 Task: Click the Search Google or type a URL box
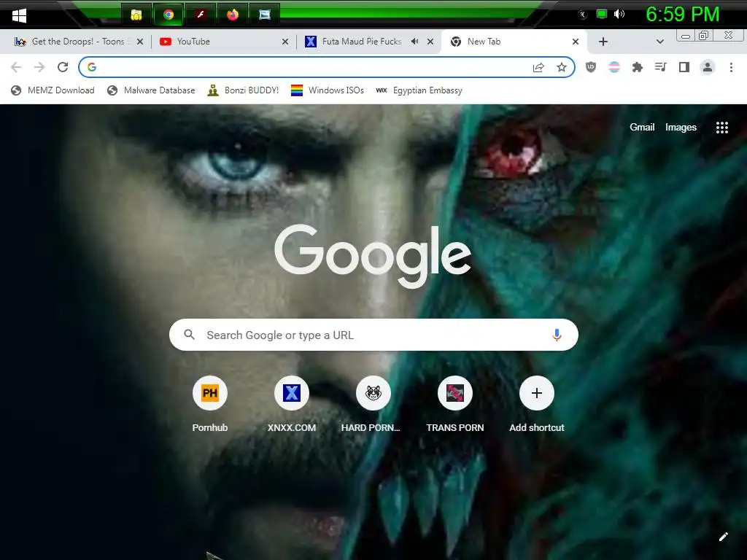(x=373, y=335)
